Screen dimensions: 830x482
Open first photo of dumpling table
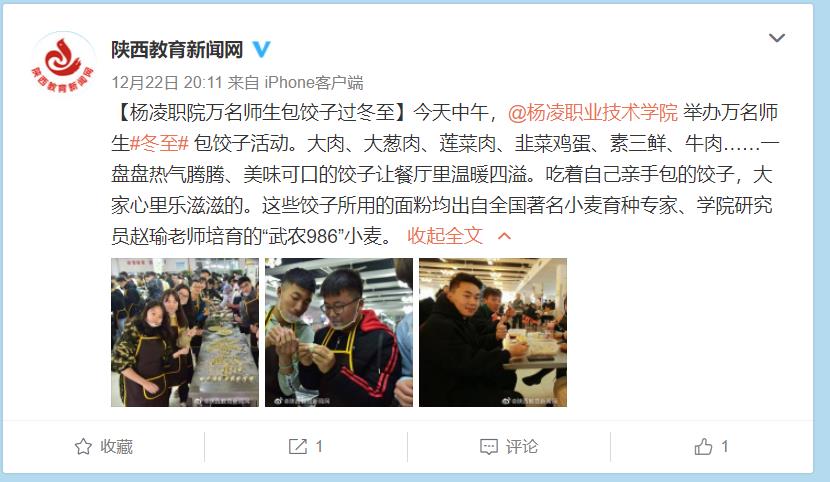(185, 332)
